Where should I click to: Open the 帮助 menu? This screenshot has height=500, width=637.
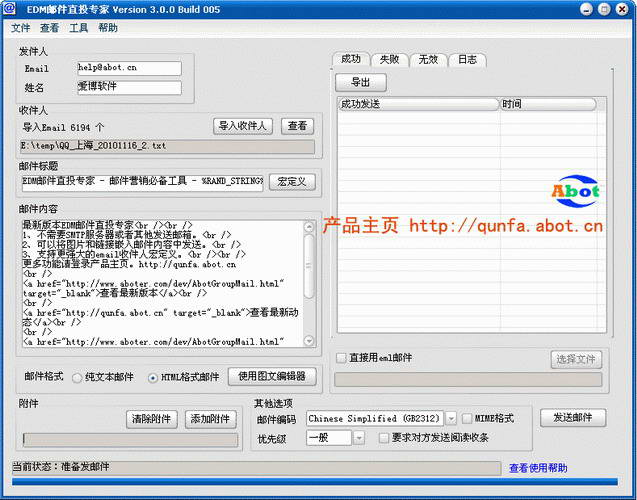click(108, 28)
